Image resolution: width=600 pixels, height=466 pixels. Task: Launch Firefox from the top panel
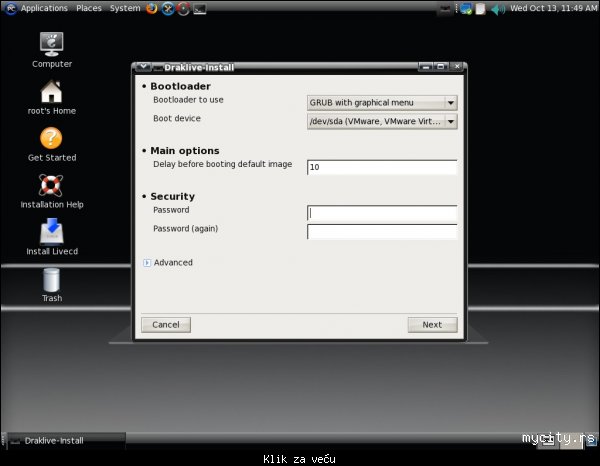(x=152, y=8)
